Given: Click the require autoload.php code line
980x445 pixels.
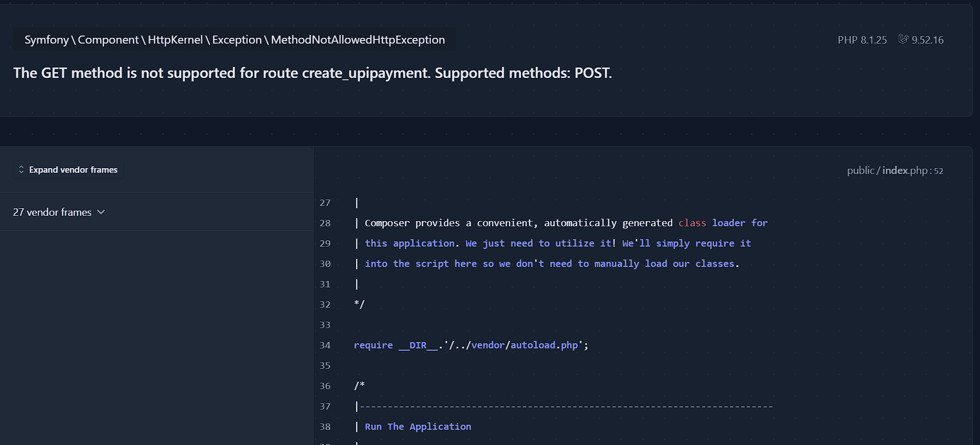Looking at the screenshot, I should tap(471, 345).
